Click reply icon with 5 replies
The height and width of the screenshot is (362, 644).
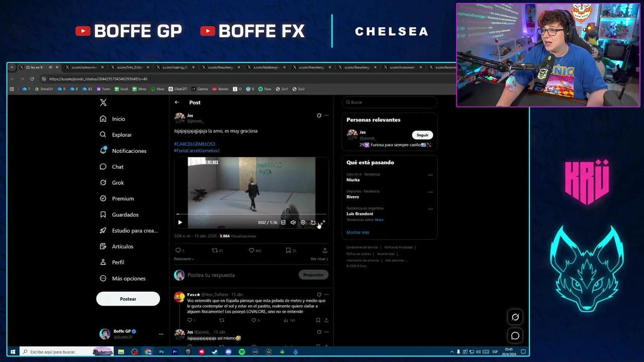point(180,250)
